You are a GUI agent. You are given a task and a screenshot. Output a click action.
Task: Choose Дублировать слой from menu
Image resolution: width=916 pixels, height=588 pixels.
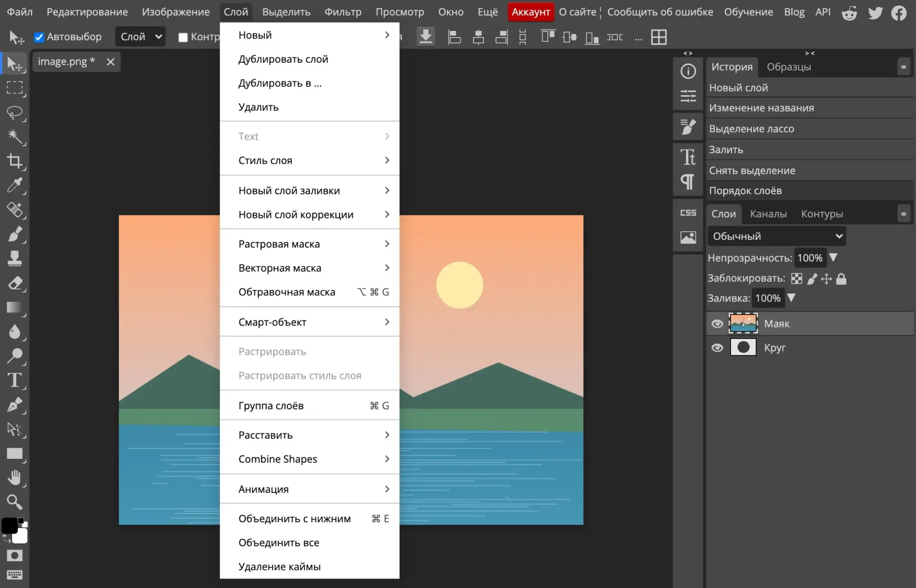click(x=310, y=59)
